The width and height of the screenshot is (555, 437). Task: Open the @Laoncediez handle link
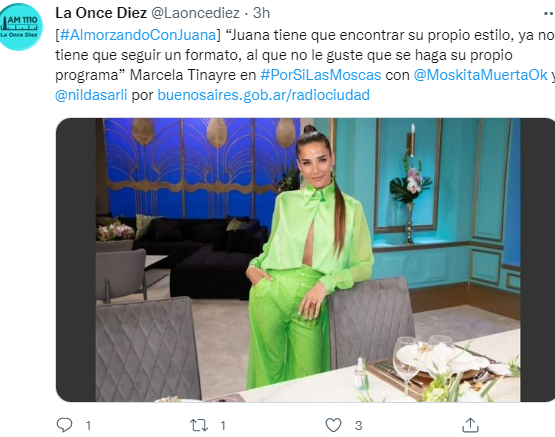(196, 13)
